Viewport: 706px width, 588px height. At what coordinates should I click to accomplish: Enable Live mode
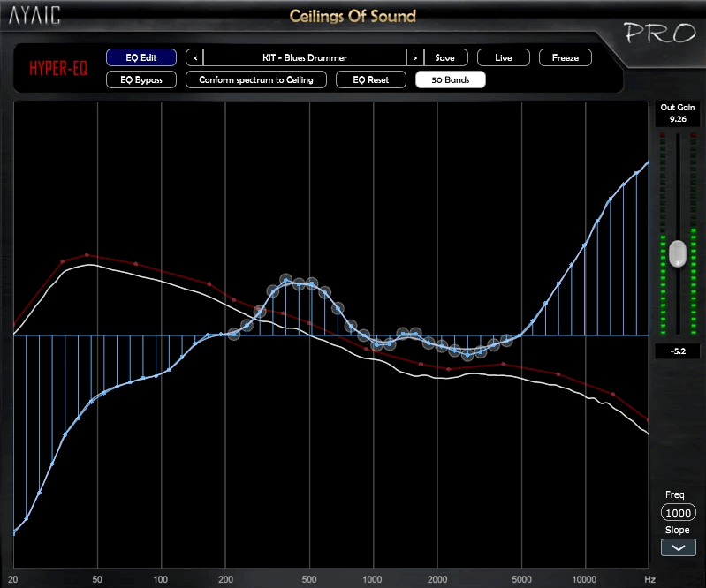point(504,57)
